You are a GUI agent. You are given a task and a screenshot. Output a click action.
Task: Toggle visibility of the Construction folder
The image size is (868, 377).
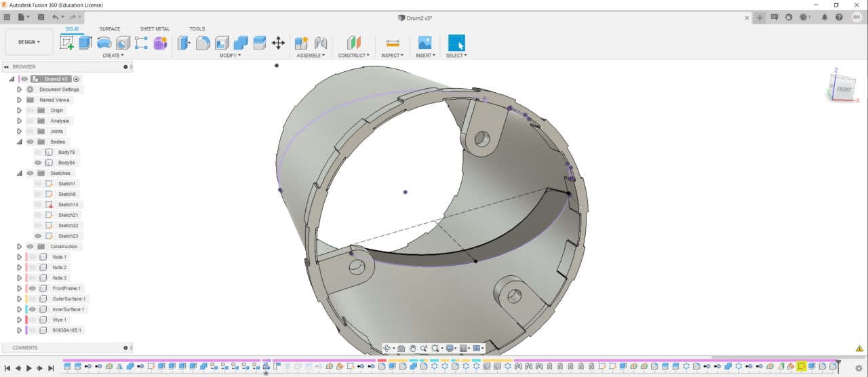pos(30,246)
